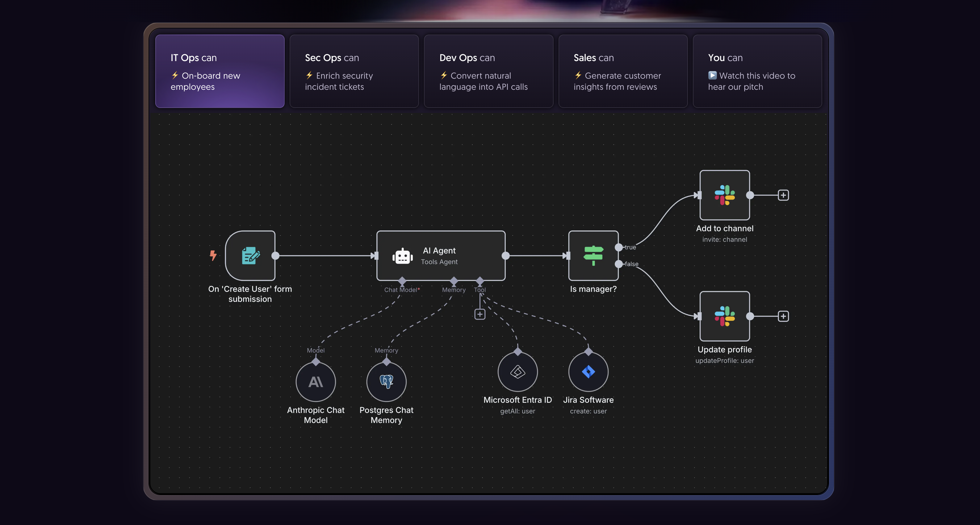980x525 pixels.
Task: Select the Dev Ops can tab
Action: click(x=488, y=71)
